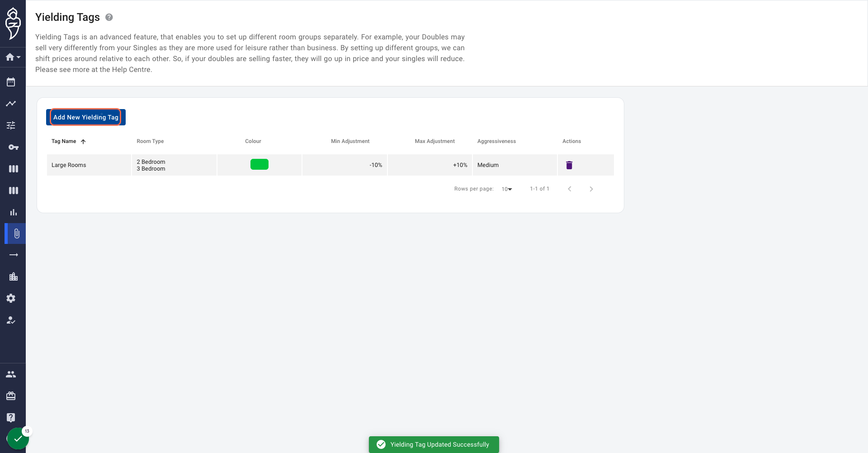Open the trend line chart icon
The height and width of the screenshot is (453, 868).
tap(11, 104)
